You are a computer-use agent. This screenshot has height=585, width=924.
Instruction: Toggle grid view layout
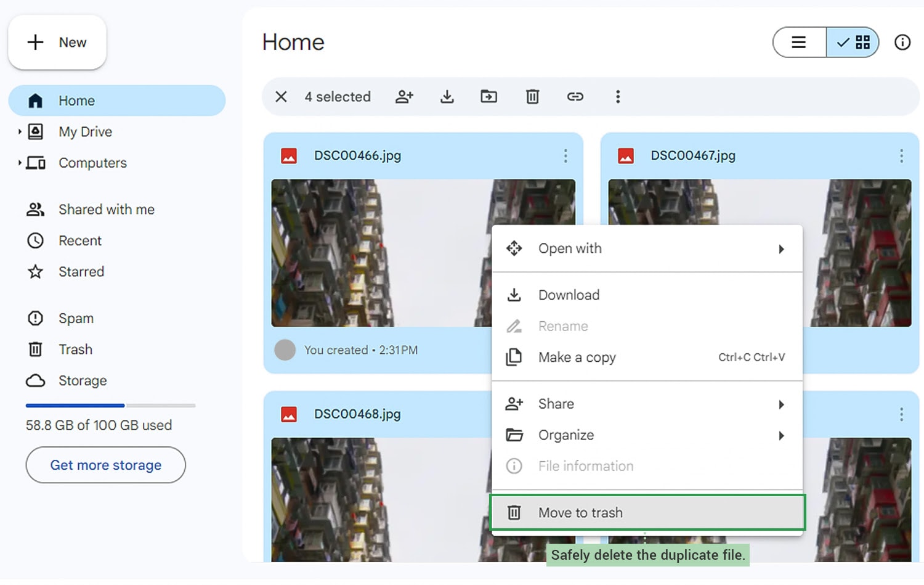(853, 43)
